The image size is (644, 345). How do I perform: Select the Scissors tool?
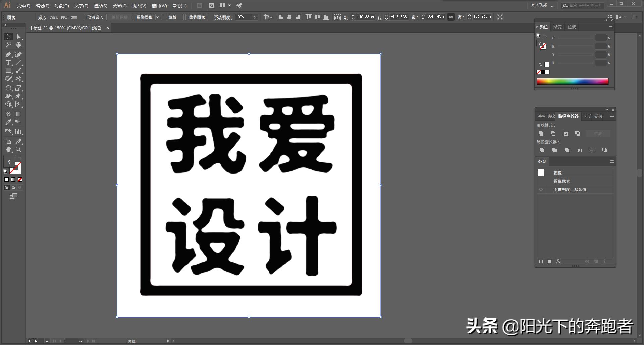pos(18,79)
